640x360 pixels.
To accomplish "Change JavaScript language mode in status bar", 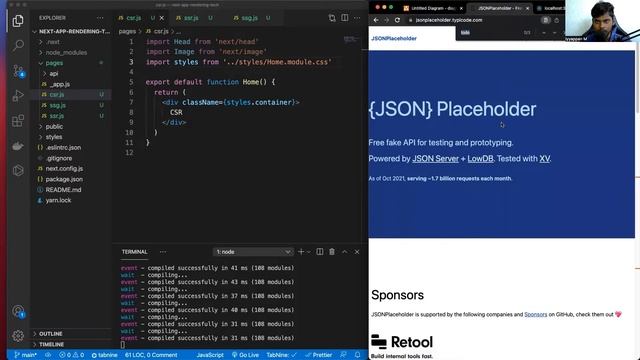I will [x=210, y=355].
